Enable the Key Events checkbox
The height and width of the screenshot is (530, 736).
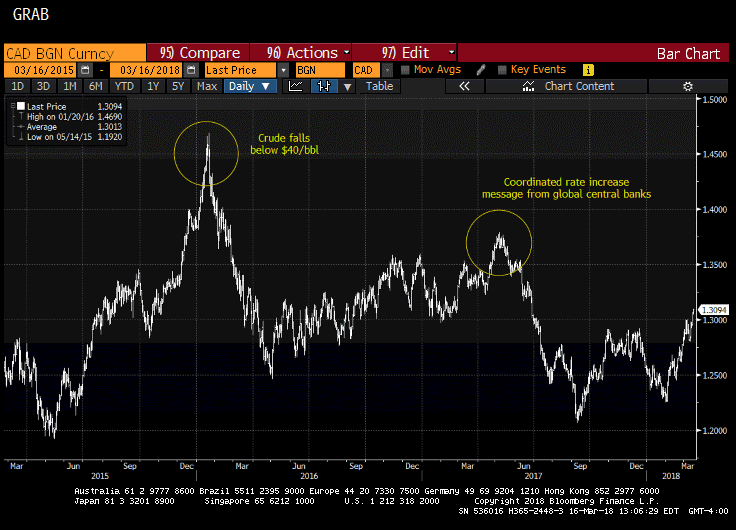click(501, 70)
